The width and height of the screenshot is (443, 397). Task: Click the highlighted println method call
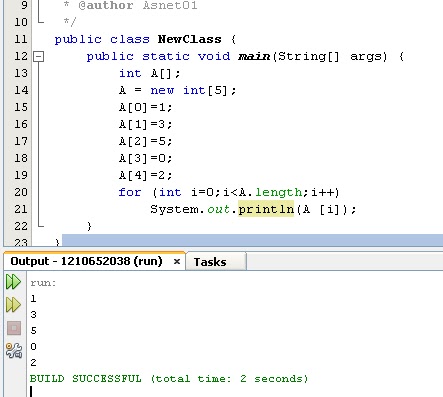click(x=266, y=209)
